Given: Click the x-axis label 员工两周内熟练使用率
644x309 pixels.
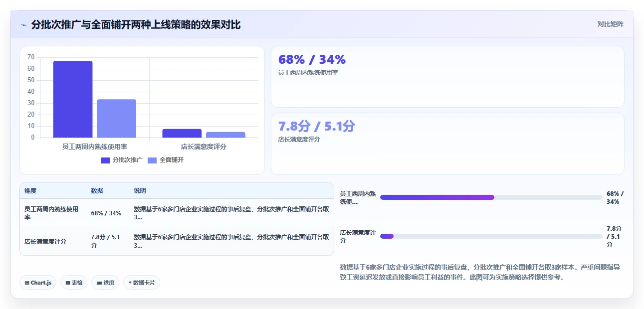Looking at the screenshot, I should click(95, 147).
